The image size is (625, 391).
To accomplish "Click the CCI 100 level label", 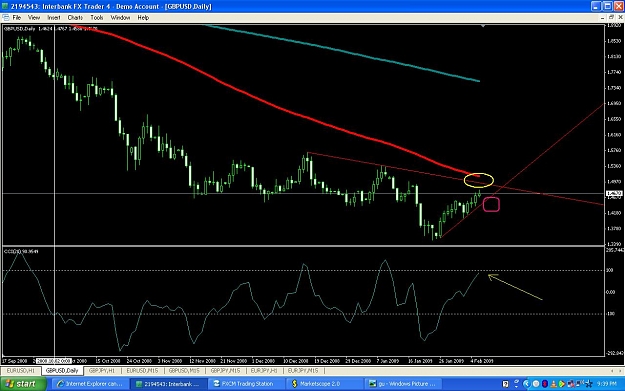I will (x=610, y=271).
